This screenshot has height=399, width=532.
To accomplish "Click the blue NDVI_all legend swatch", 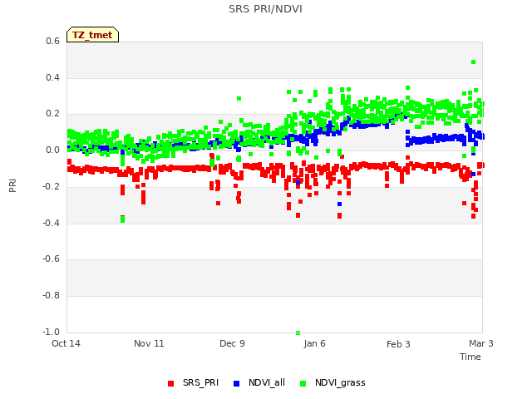I will click(x=236, y=383).
